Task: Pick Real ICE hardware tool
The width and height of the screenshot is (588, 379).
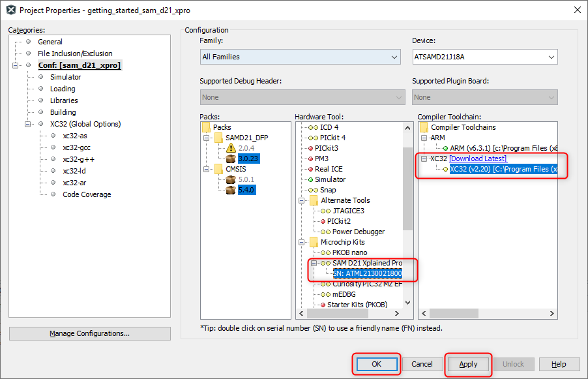Action: [x=331, y=169]
